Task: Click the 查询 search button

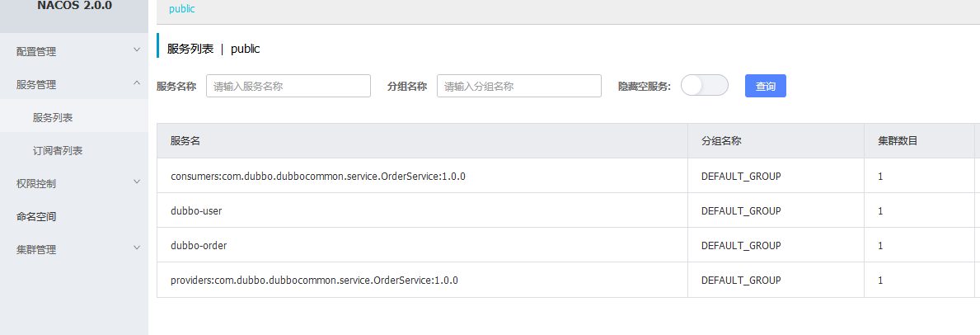Action: (766, 86)
